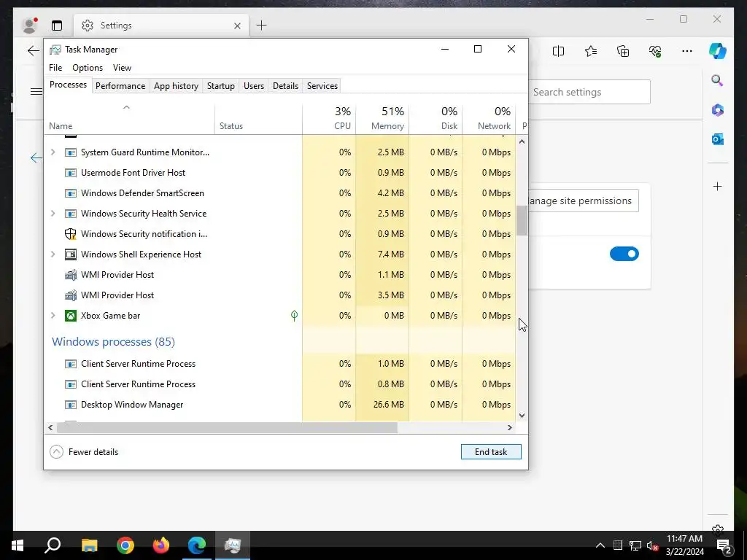Image resolution: width=747 pixels, height=560 pixels.
Task: Close the Settings tab in Edge
Action: [x=237, y=26]
